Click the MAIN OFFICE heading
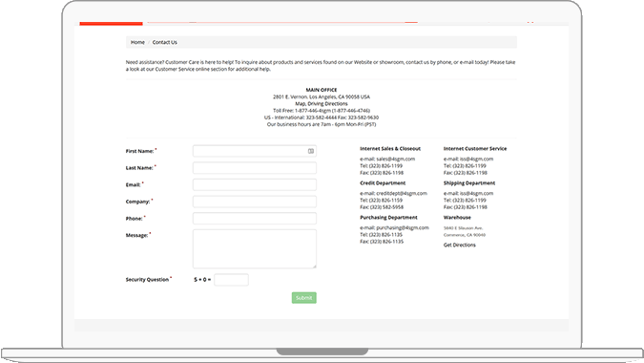The height and width of the screenshot is (363, 644). (x=322, y=90)
